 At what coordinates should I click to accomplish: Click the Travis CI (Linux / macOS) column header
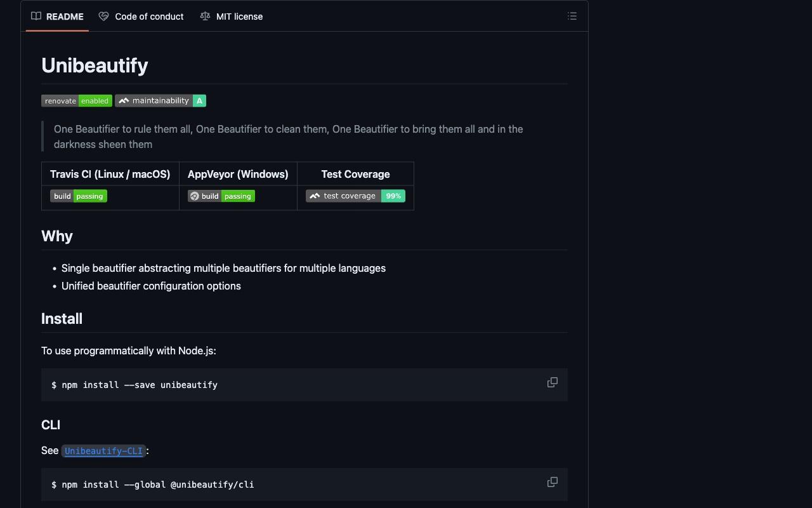pyautogui.click(x=110, y=174)
